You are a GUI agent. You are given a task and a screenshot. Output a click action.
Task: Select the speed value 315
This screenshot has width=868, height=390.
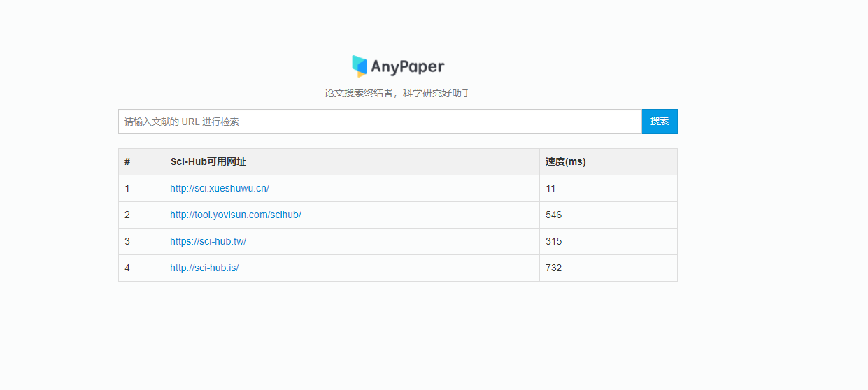point(554,242)
